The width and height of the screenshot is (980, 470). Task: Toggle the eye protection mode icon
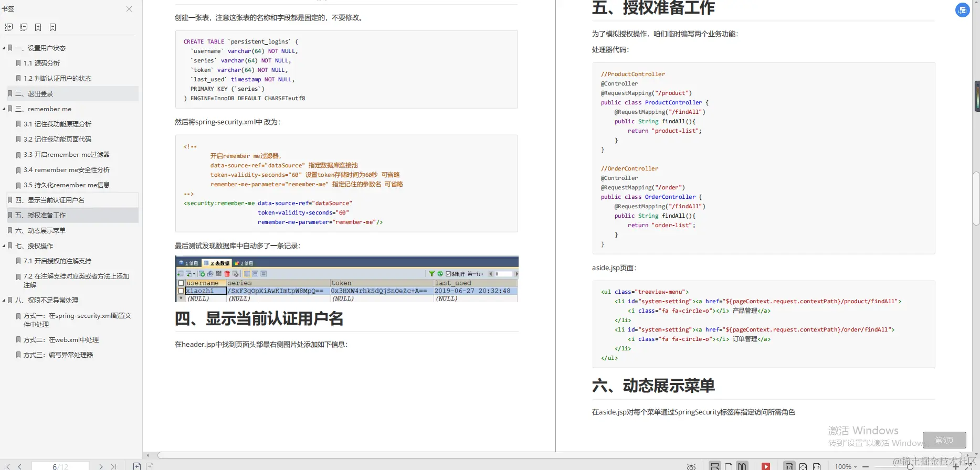(x=691, y=466)
